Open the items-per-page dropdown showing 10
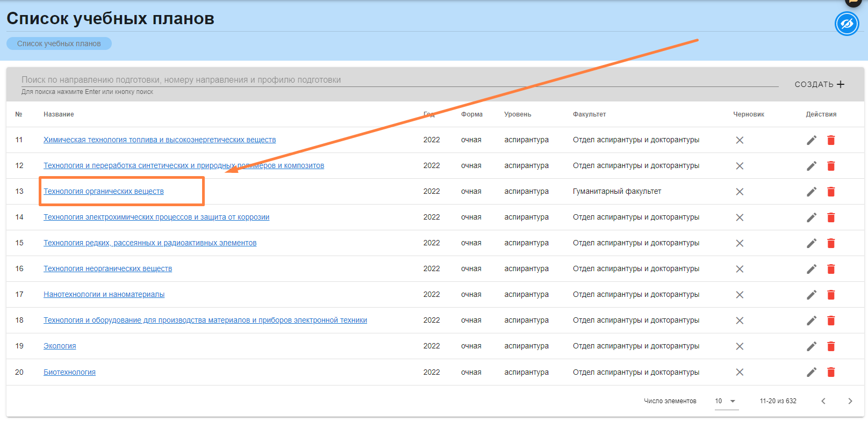The image size is (868, 422). 726,401
